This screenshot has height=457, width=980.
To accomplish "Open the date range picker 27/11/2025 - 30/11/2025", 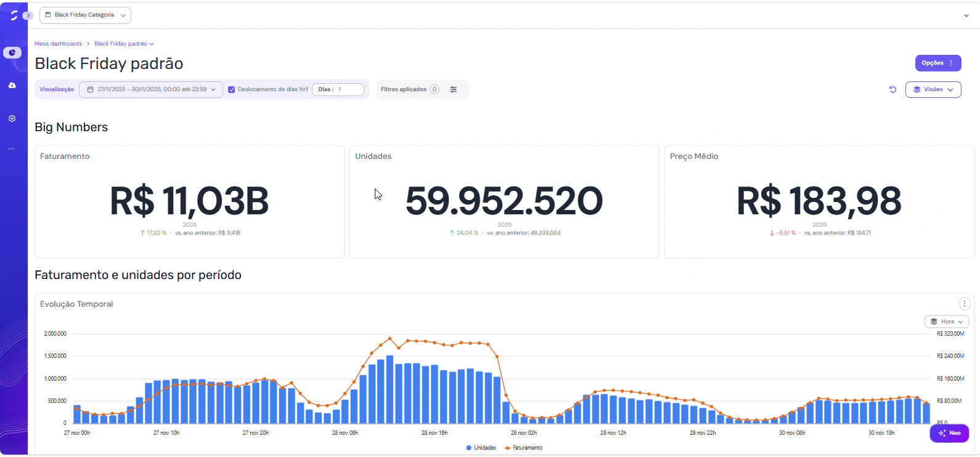I will click(x=151, y=89).
